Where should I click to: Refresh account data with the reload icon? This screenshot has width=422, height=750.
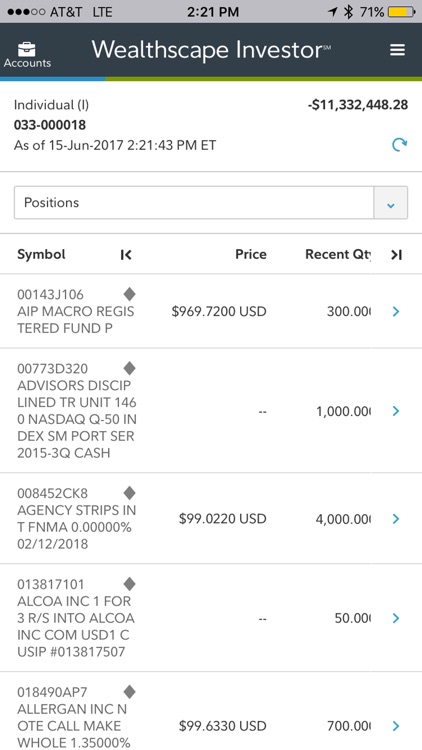coord(399,144)
